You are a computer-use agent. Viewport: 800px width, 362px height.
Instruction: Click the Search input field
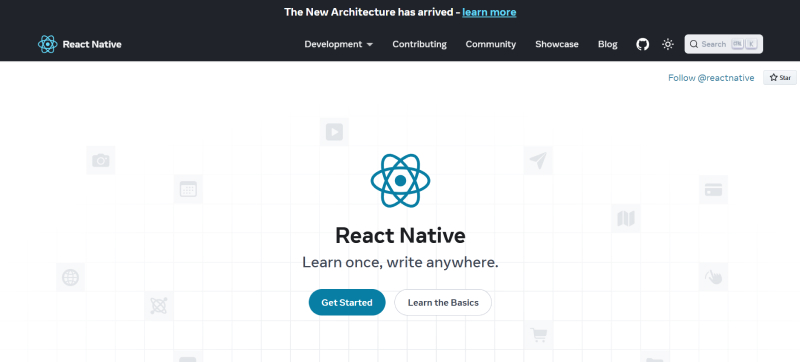coord(723,44)
